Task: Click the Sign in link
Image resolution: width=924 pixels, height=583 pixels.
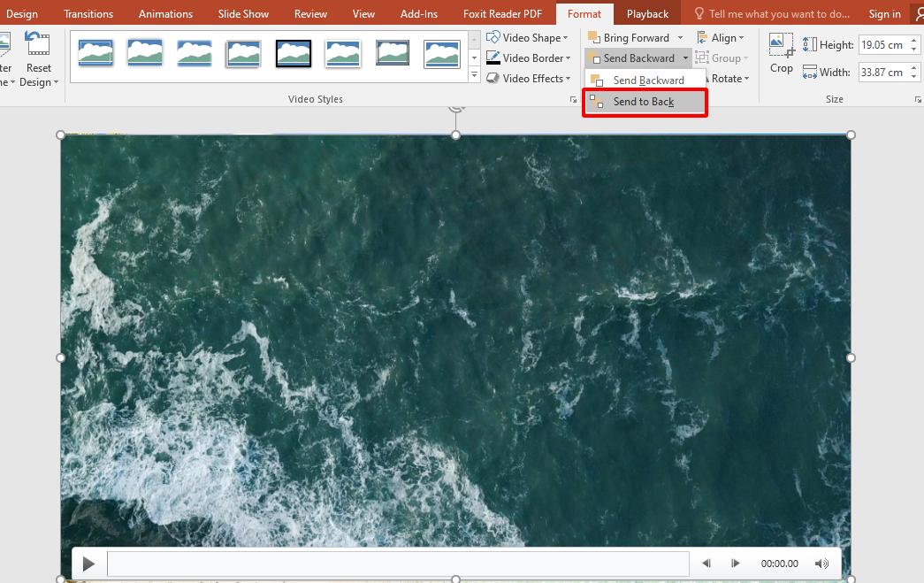Action: pyautogui.click(x=884, y=13)
